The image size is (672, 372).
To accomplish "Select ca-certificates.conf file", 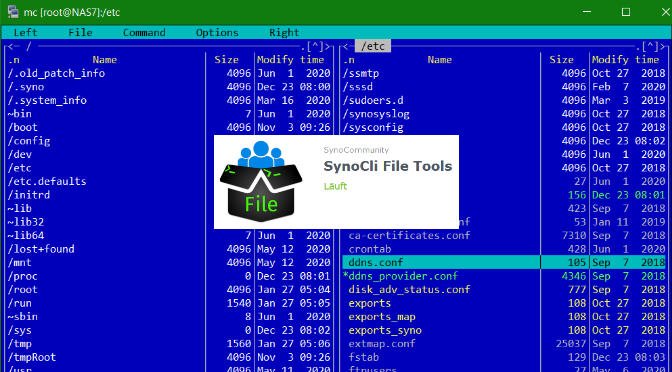I will tap(409, 235).
